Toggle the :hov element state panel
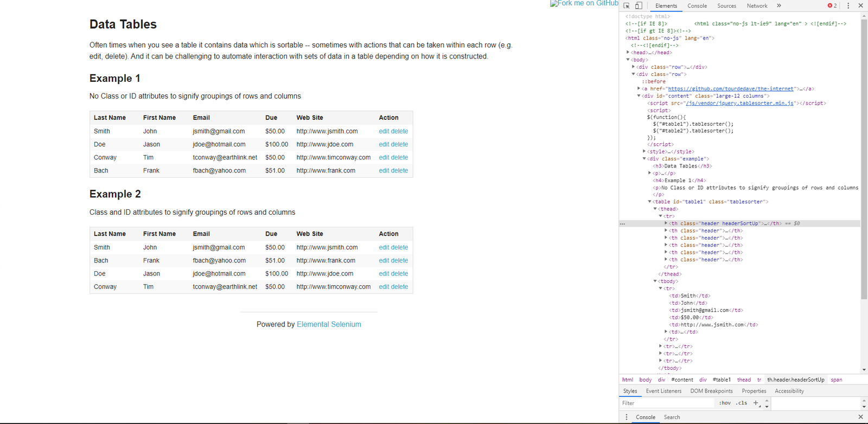This screenshot has height=424, width=868. tap(725, 403)
